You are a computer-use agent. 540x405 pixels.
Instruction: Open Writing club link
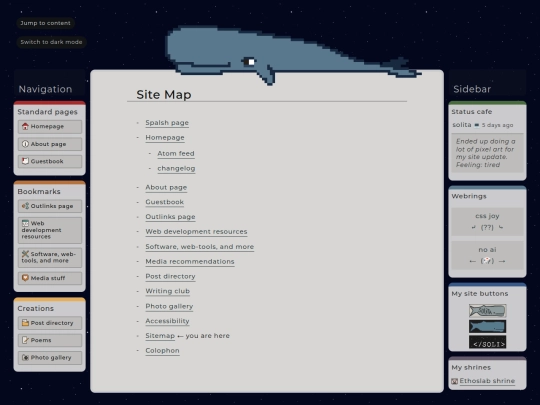point(167,291)
